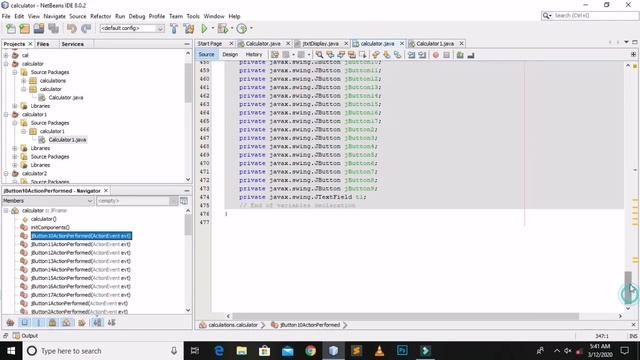Image resolution: width=640 pixels, height=360 pixels.
Task: Click the Windows Start button
Action: tap(11, 351)
